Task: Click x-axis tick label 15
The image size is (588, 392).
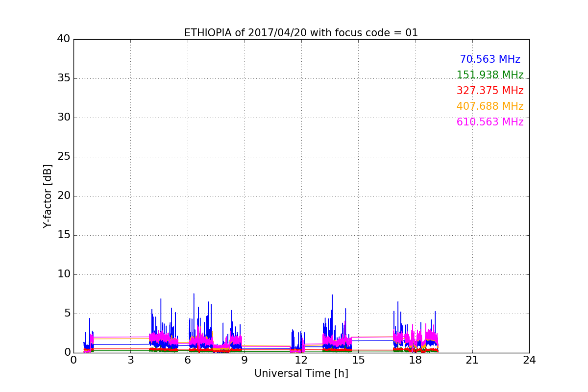Action: [x=358, y=360]
